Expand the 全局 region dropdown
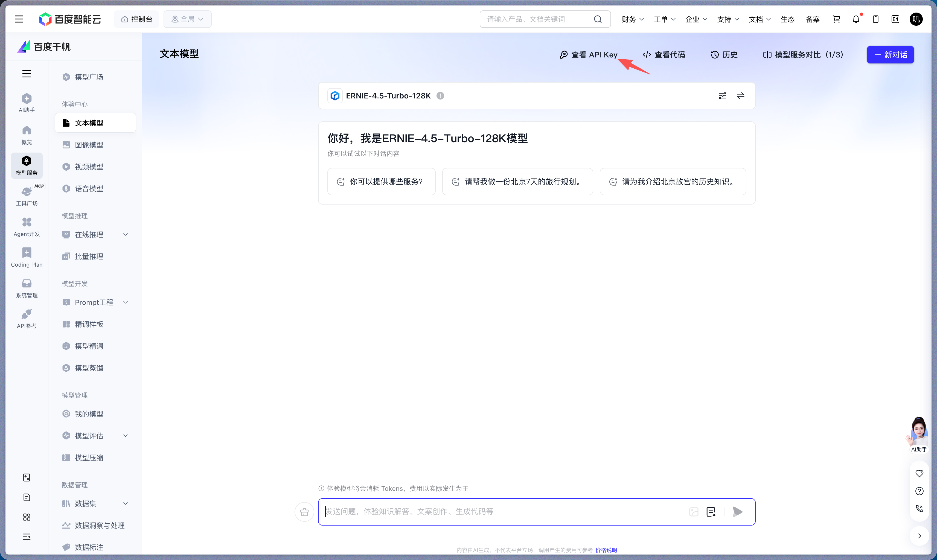Screen dimensions: 937x560 tap(188, 19)
